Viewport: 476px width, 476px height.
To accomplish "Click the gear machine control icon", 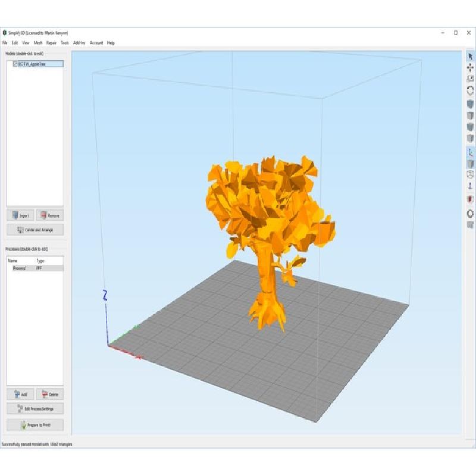I will tap(470, 213).
